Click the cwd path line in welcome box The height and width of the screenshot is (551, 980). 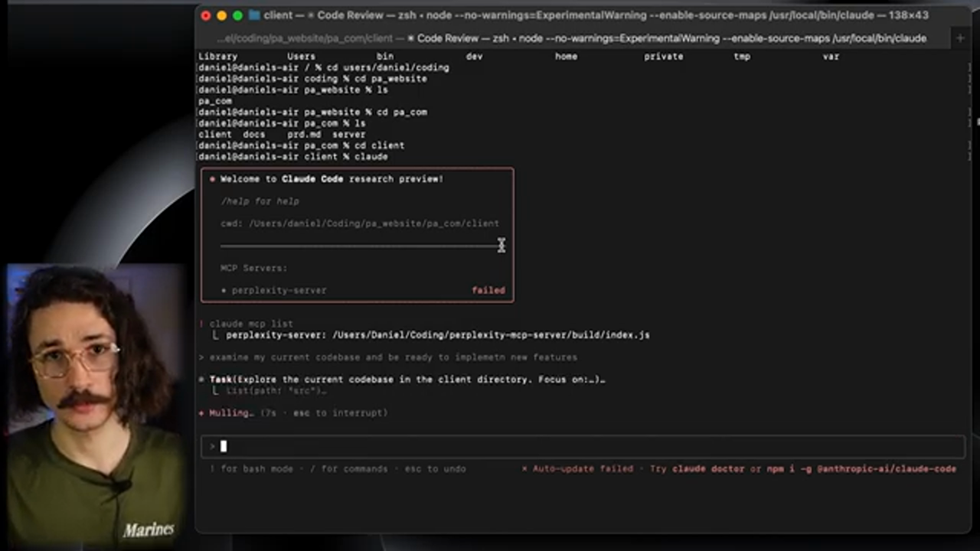tap(360, 223)
